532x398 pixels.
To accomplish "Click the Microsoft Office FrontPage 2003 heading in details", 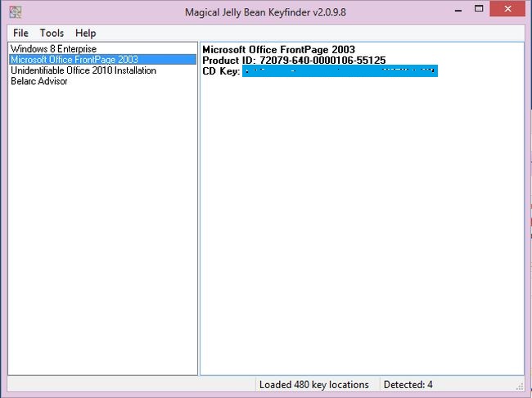I will tap(278, 50).
